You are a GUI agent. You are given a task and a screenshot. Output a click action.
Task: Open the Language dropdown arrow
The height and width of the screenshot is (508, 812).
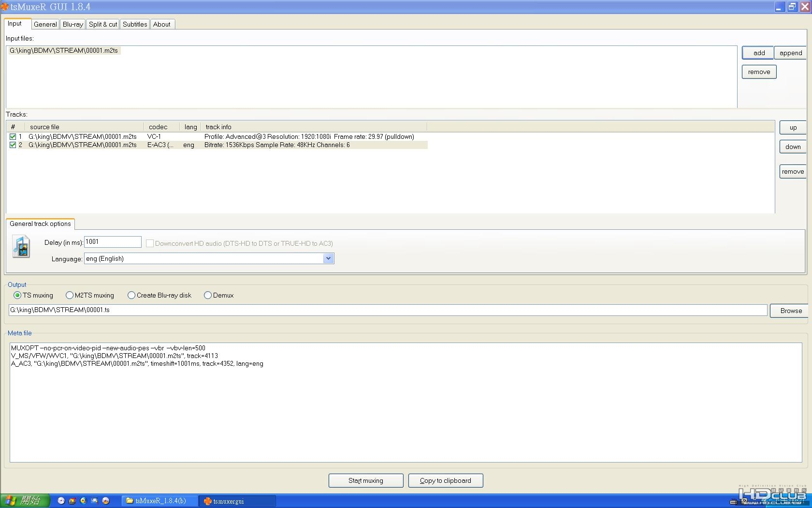coord(328,258)
